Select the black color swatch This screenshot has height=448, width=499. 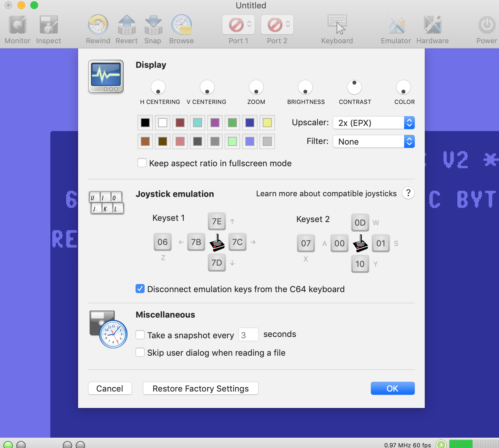click(x=145, y=123)
